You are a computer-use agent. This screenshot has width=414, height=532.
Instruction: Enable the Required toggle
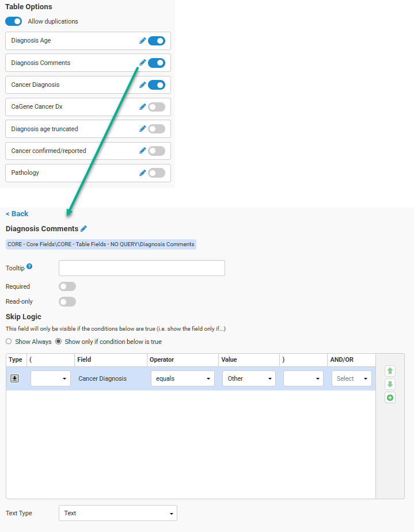click(67, 286)
